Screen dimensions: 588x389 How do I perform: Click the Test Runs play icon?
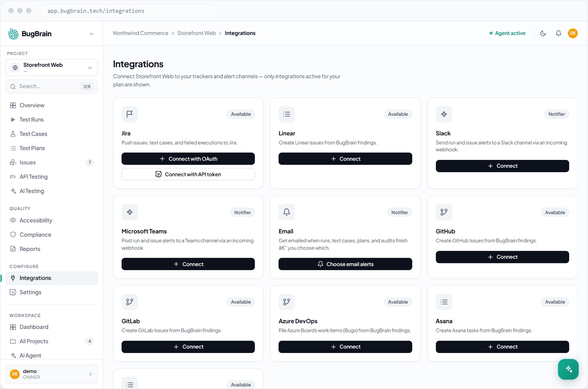point(13,120)
